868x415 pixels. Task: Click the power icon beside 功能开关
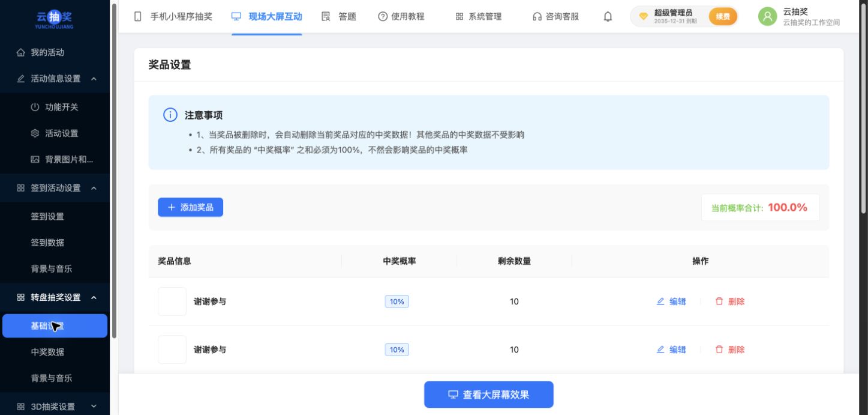[x=35, y=107]
